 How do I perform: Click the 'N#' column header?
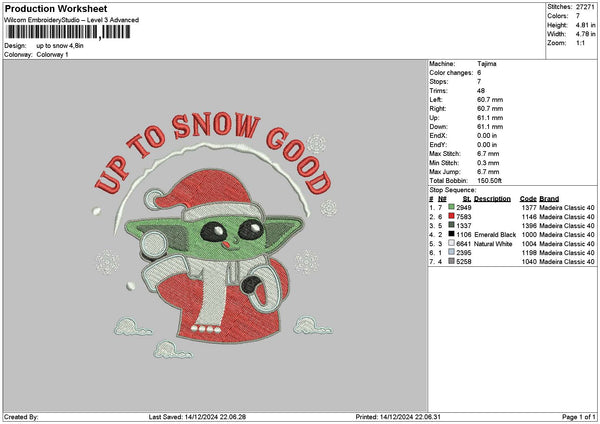point(442,199)
